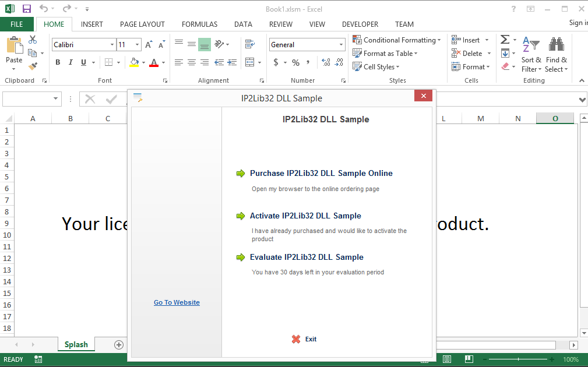Image resolution: width=588 pixels, height=367 pixels.
Task: Open the font size dropdown
Action: click(138, 45)
